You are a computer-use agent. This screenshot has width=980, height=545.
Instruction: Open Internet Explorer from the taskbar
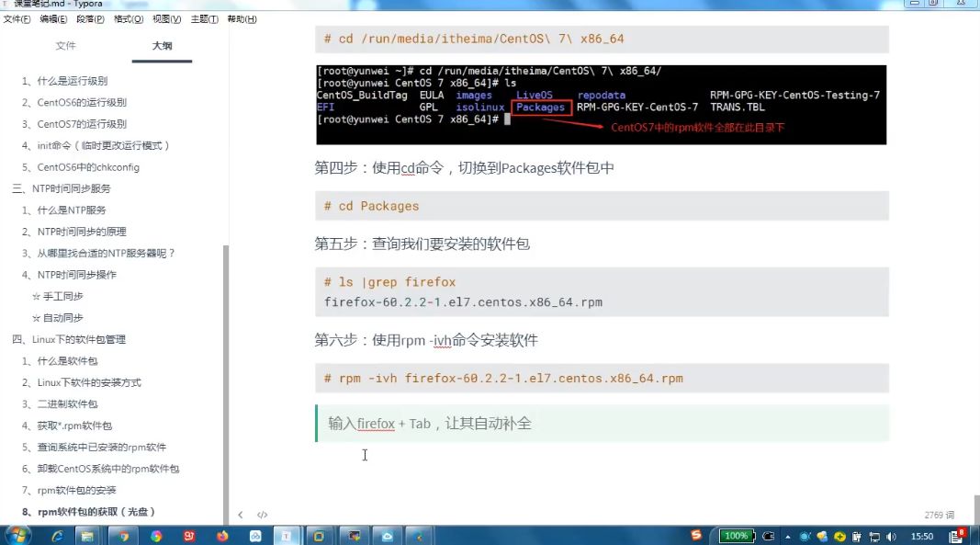click(x=58, y=535)
